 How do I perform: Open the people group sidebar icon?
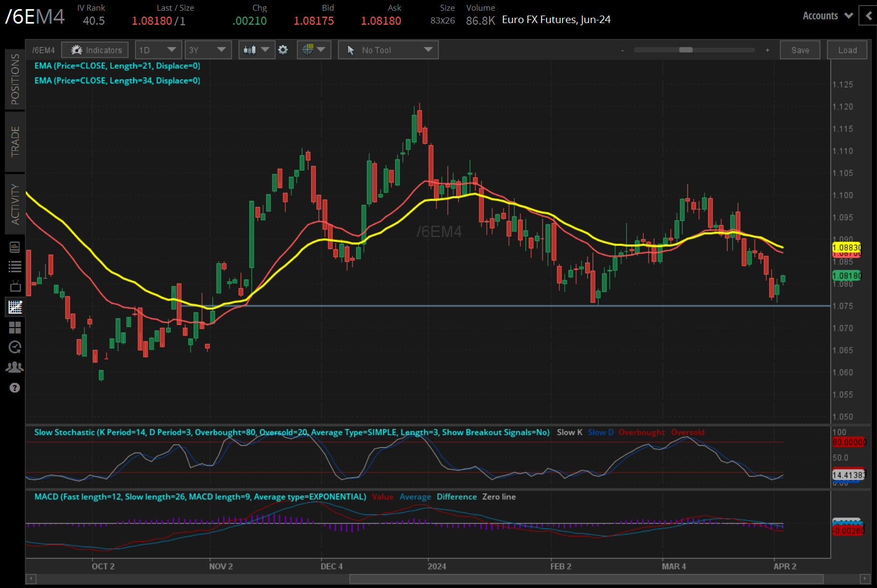pos(15,367)
